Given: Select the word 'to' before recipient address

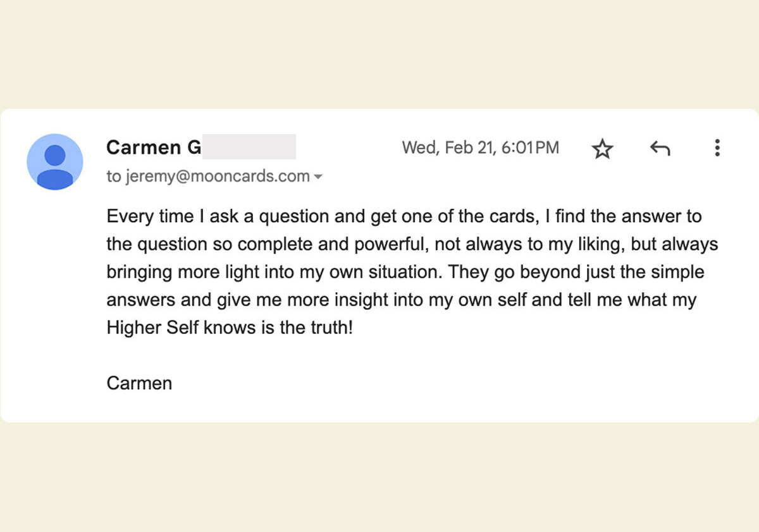Looking at the screenshot, I should (x=114, y=176).
